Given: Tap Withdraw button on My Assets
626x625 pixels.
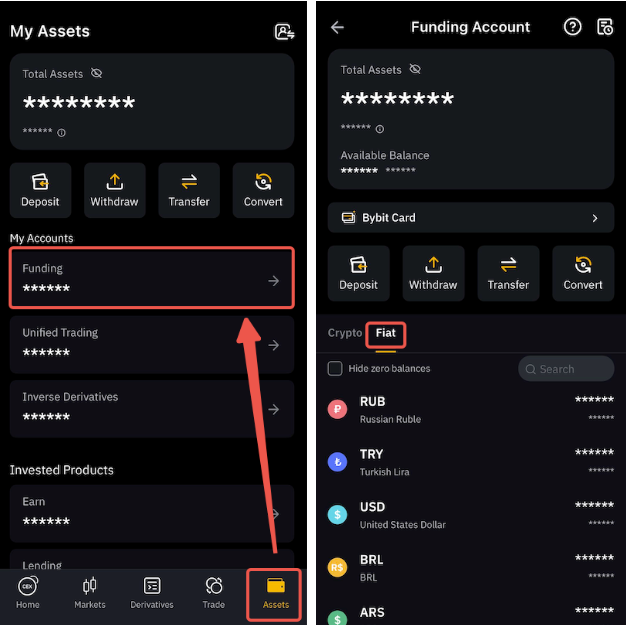Looking at the screenshot, I should pos(115,190).
